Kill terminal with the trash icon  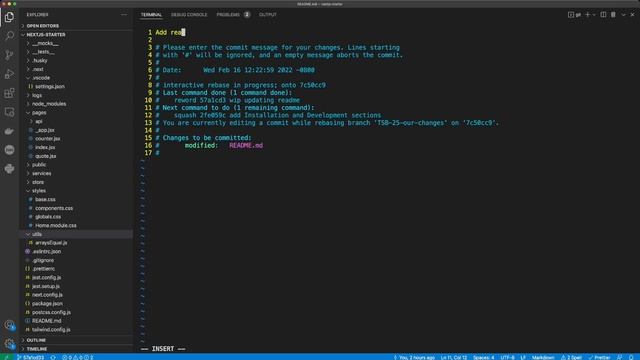click(x=613, y=15)
